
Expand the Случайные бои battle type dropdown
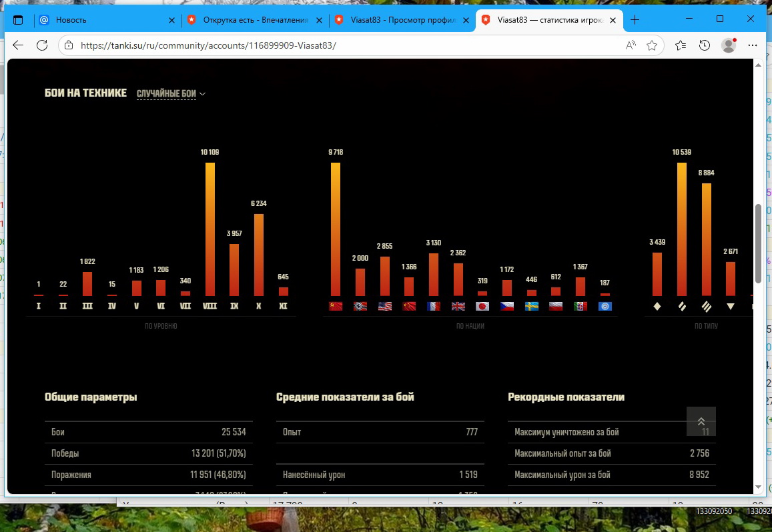pyautogui.click(x=171, y=94)
